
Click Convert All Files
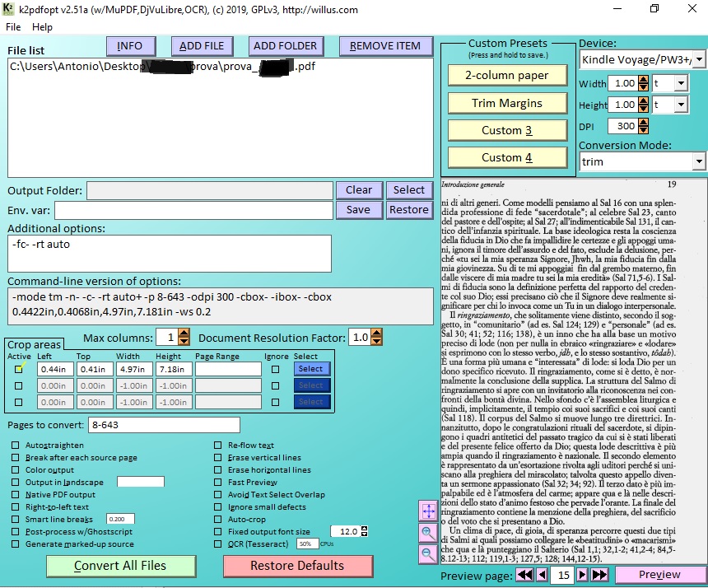(121, 567)
